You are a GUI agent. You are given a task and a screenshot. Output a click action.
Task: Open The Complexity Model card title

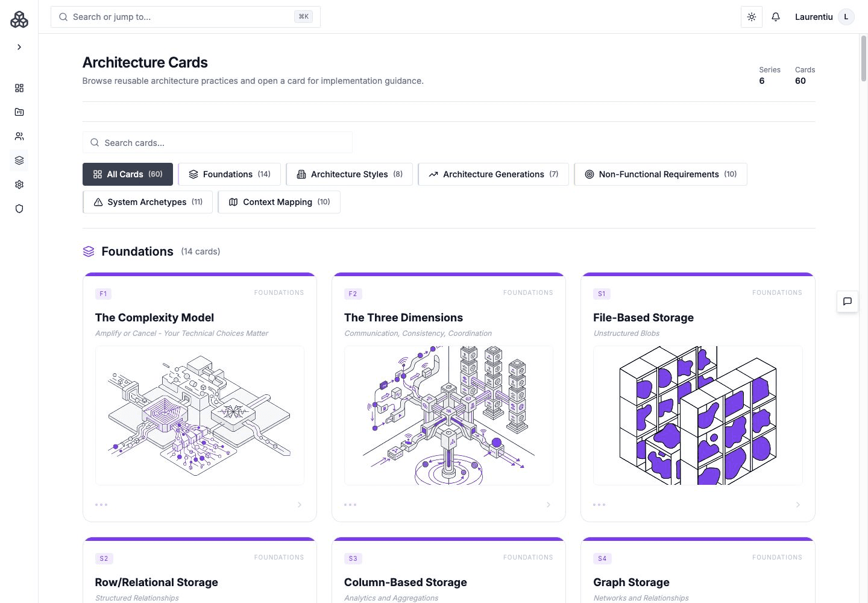154,318
